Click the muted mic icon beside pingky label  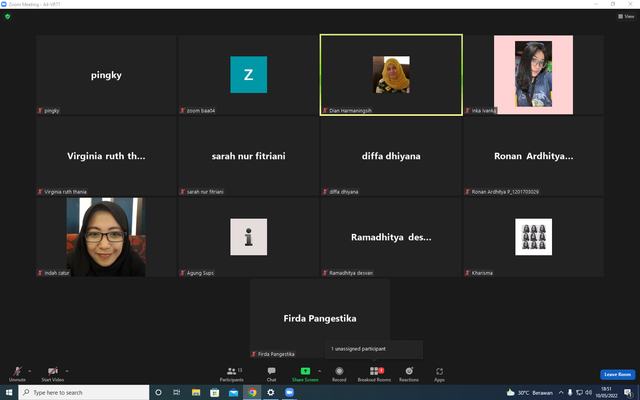coord(40,111)
